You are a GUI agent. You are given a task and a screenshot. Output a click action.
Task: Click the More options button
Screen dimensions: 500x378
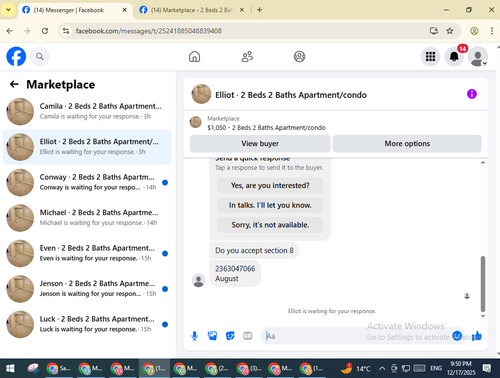click(x=407, y=144)
